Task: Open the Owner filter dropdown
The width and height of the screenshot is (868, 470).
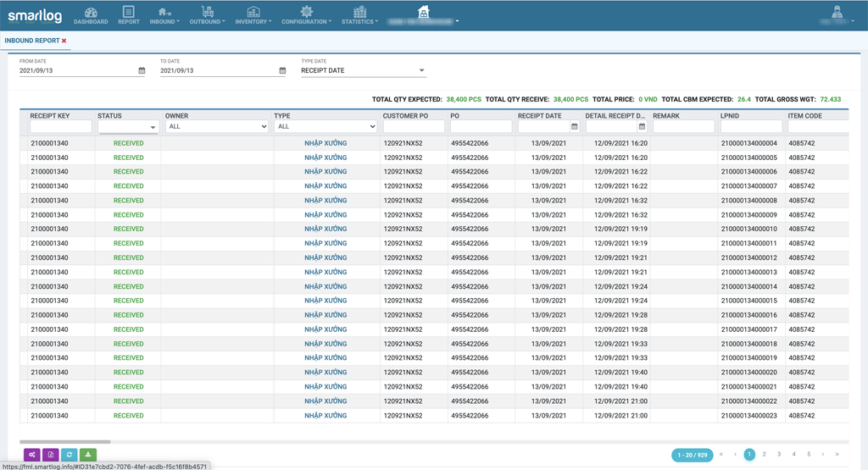Action: click(x=216, y=126)
